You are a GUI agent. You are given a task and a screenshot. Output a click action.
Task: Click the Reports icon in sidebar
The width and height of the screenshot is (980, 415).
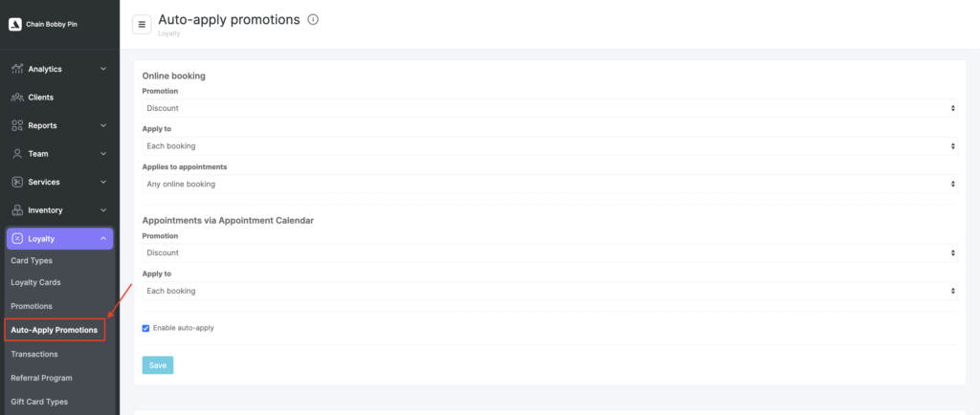(x=17, y=125)
